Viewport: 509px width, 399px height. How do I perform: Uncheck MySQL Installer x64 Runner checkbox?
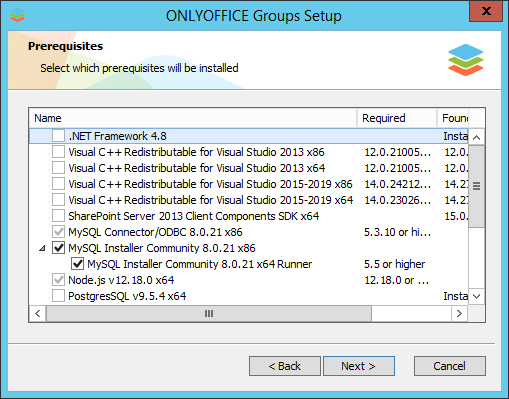point(77,264)
